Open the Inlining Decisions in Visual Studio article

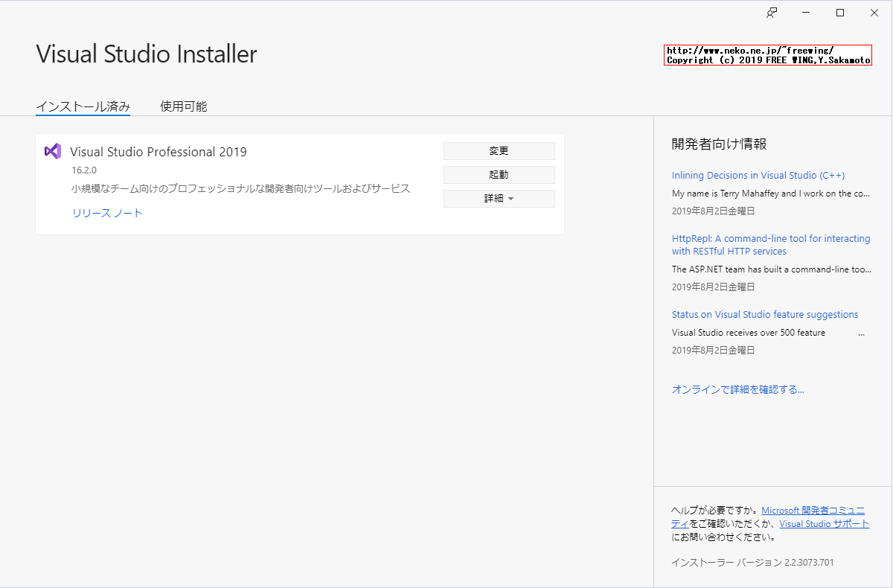point(758,175)
